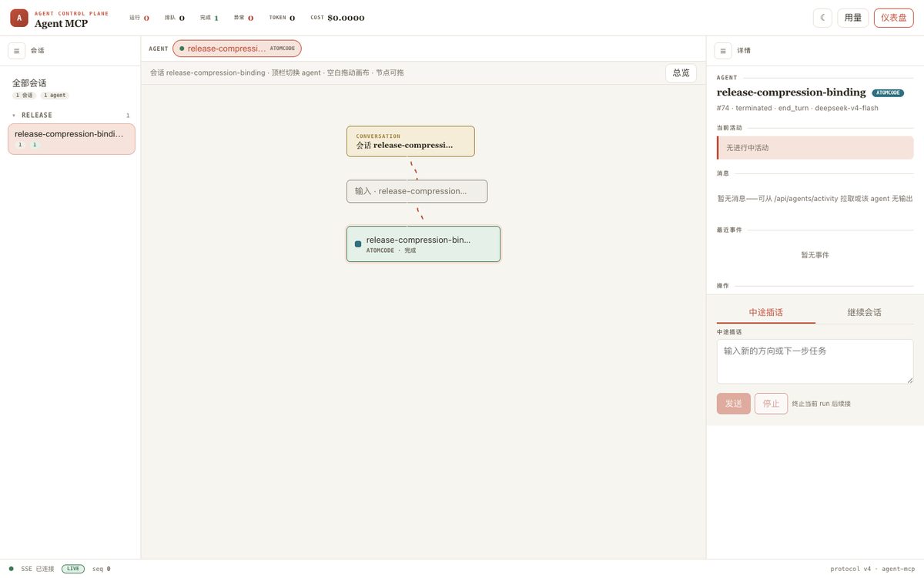Select the 输入 input node on canvas

click(x=417, y=191)
